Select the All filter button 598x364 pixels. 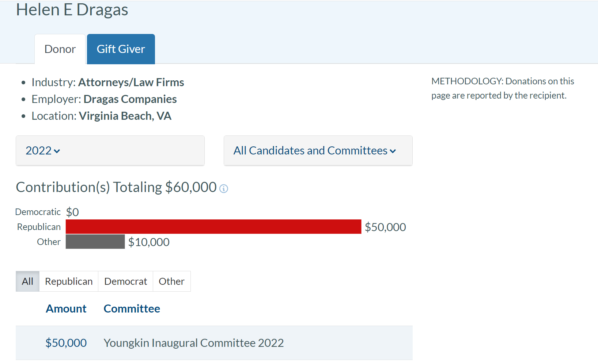click(27, 281)
